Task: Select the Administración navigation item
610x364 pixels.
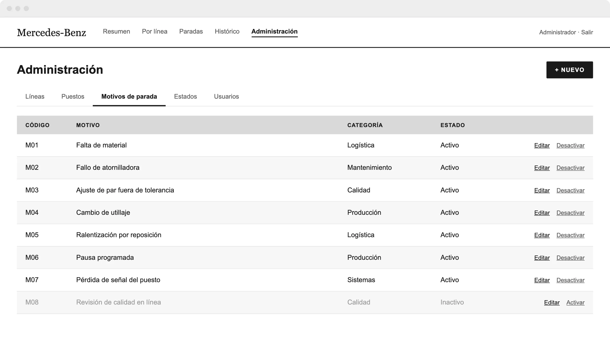Action: tap(274, 32)
